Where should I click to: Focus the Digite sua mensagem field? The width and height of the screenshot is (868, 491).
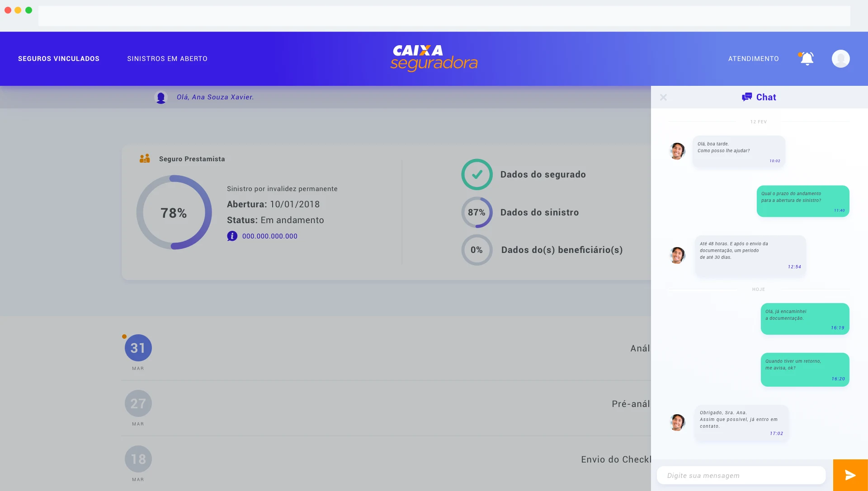click(741, 475)
